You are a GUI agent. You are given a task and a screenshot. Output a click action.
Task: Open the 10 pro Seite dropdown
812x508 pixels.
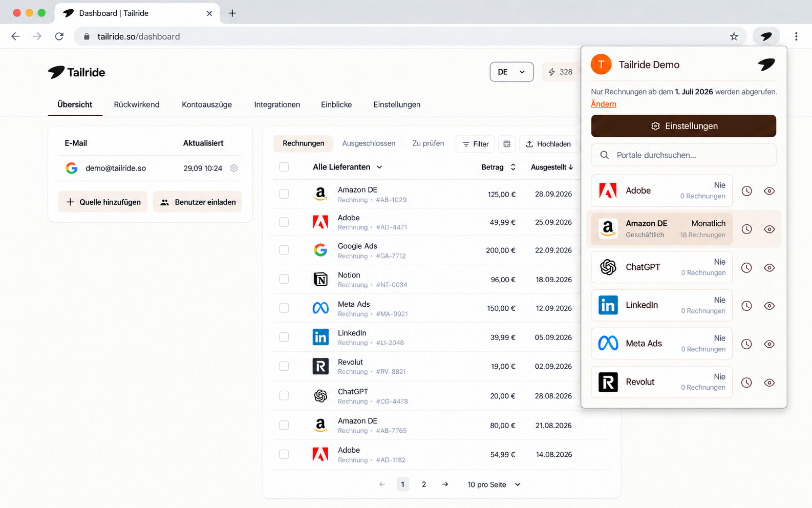pos(494,484)
